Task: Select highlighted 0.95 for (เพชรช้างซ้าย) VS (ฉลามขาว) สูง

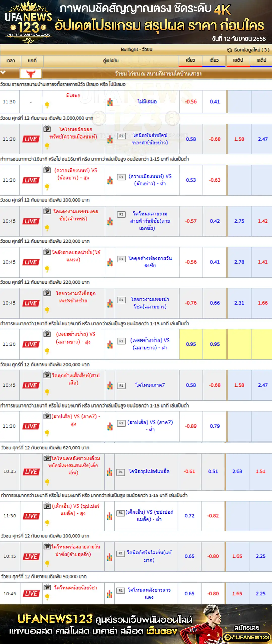Action: pos(191,344)
